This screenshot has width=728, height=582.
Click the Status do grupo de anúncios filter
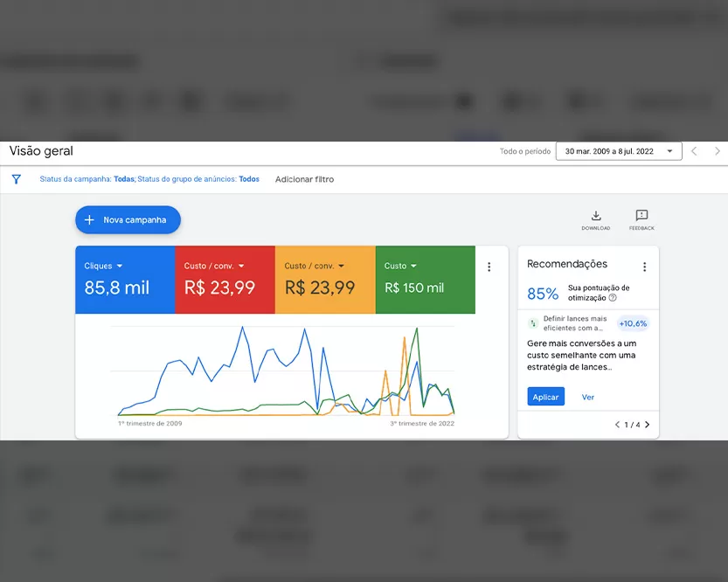click(x=198, y=179)
